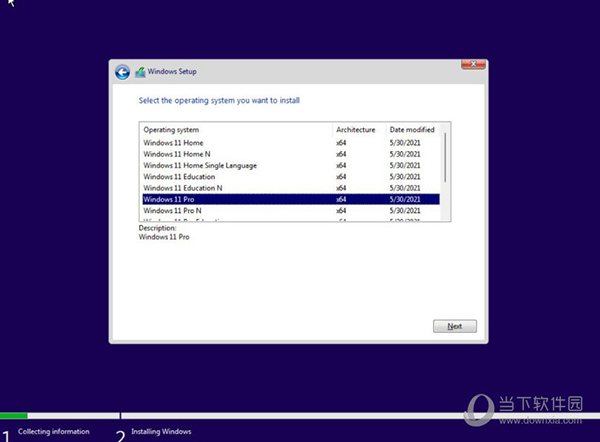Click date cell of Windows 11 Home N row

tap(405, 154)
